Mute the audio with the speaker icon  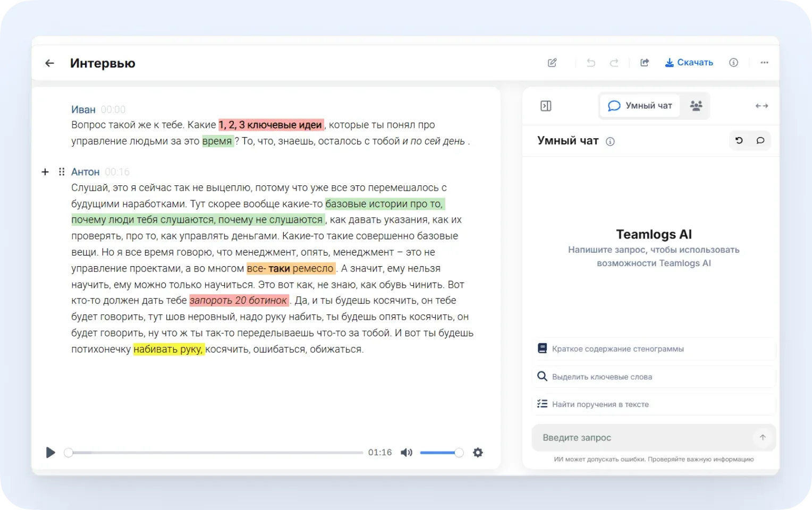tap(407, 453)
